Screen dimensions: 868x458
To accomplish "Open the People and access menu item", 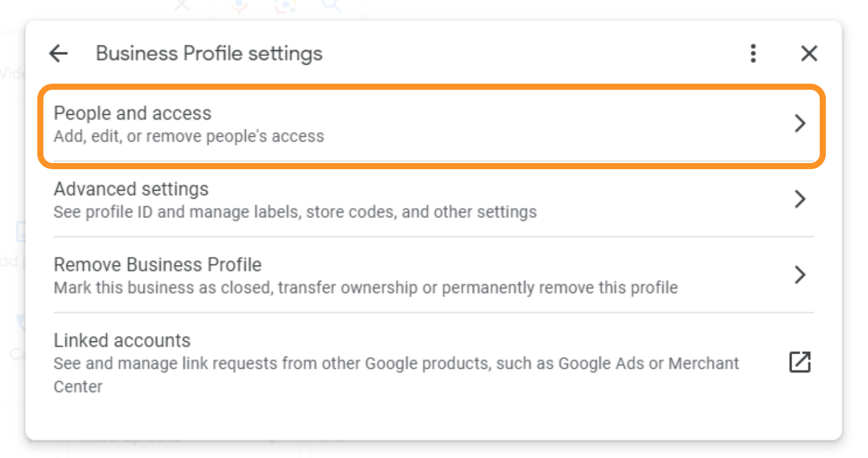I will pos(433,124).
